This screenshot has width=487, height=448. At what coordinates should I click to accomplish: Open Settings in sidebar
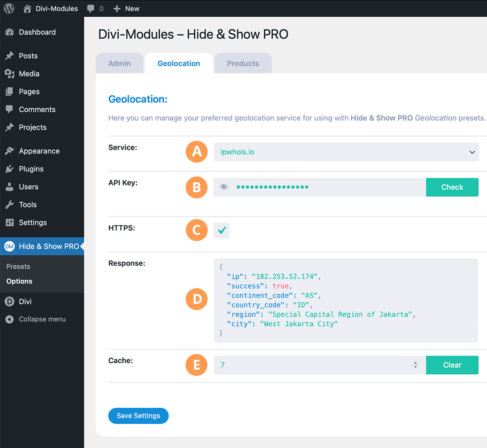[x=32, y=222]
